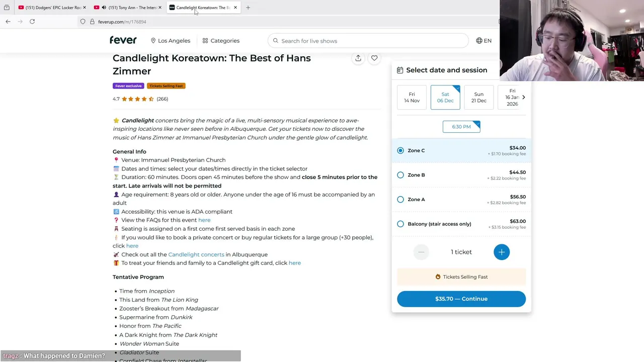This screenshot has height=362, width=644.
Task: Click the share icon beside event title
Action: 358,58
